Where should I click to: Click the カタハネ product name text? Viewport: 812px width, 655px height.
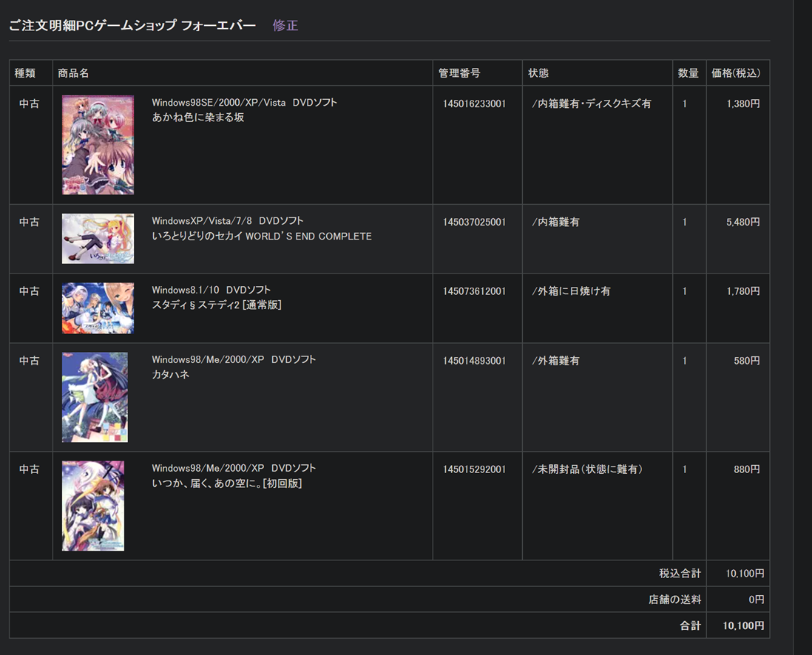(x=171, y=375)
